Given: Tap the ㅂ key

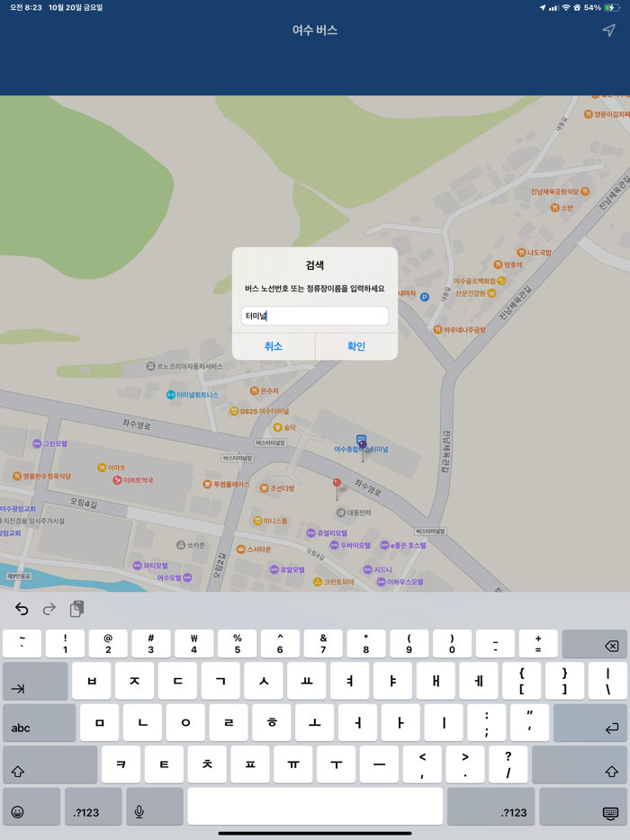Looking at the screenshot, I should (92, 681).
